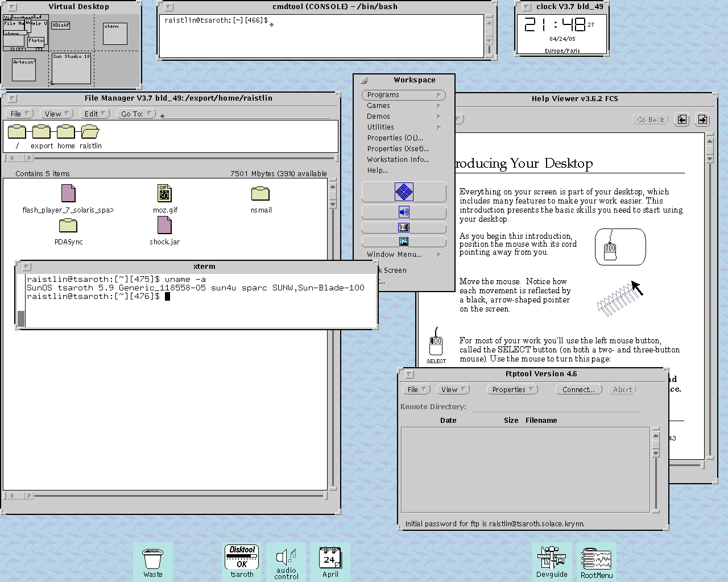Screen dimensions: 728x582
Task: Click the File Manager vertical scrollbar elevator
Action: [333, 194]
